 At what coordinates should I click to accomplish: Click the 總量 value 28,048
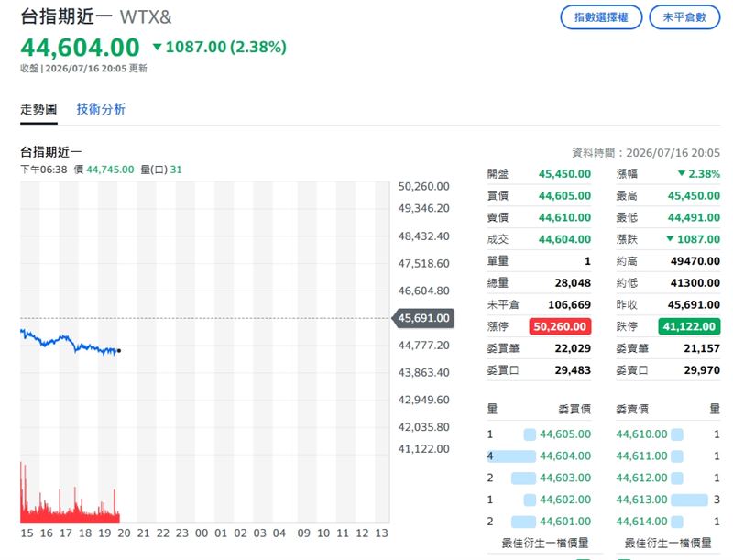573,283
